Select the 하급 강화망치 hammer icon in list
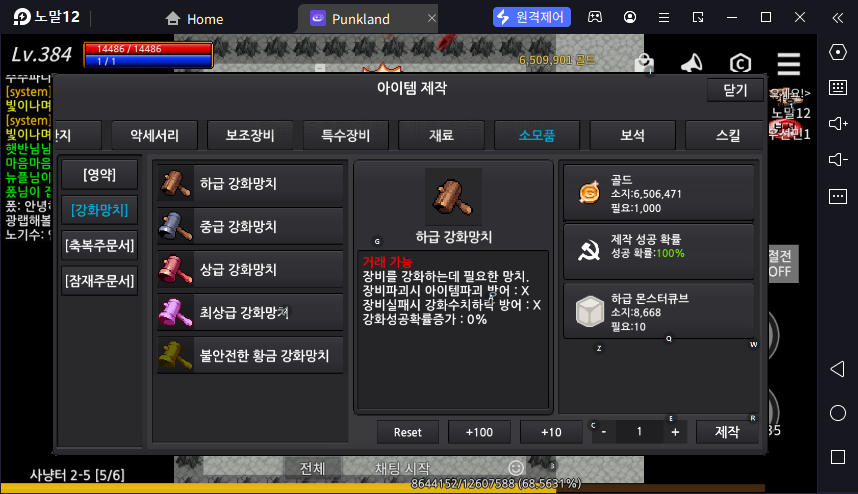The height and width of the screenshot is (494, 858). tap(175, 183)
